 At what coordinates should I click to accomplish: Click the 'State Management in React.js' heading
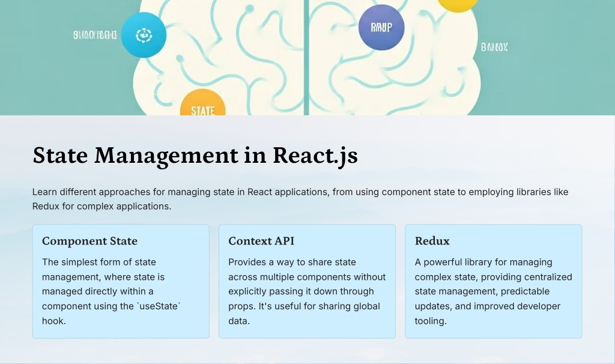coord(195,156)
